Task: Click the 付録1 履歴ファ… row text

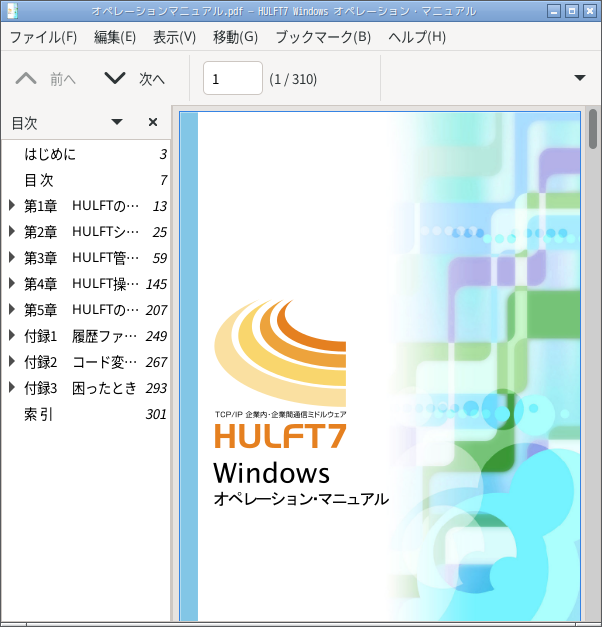Action: (80, 335)
